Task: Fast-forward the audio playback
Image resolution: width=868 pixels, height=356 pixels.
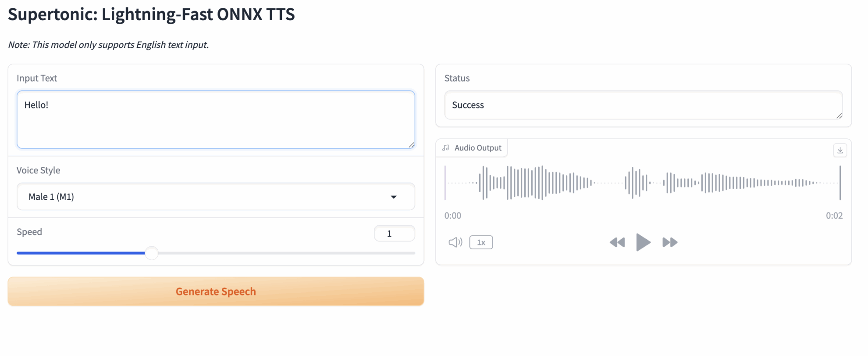Action: [669, 242]
